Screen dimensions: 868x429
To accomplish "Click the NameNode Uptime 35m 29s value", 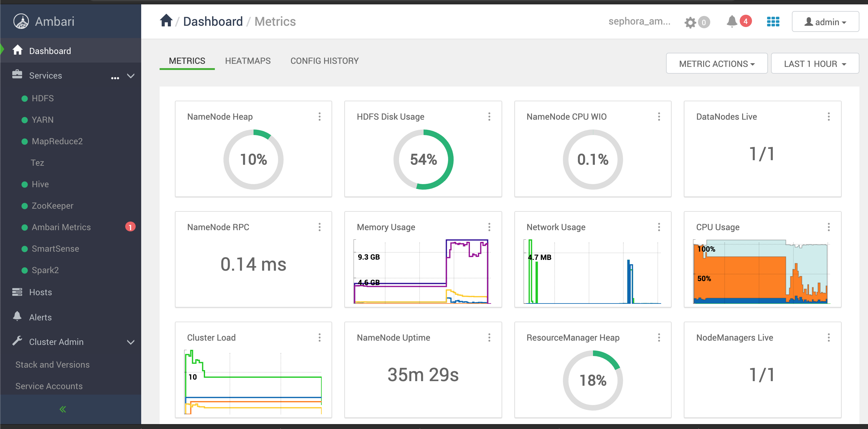I will [423, 374].
